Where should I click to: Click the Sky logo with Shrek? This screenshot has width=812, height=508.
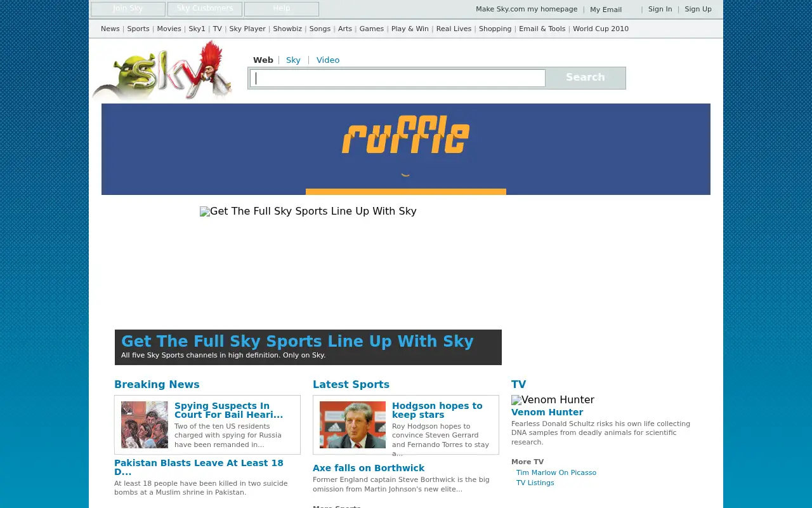(x=162, y=70)
